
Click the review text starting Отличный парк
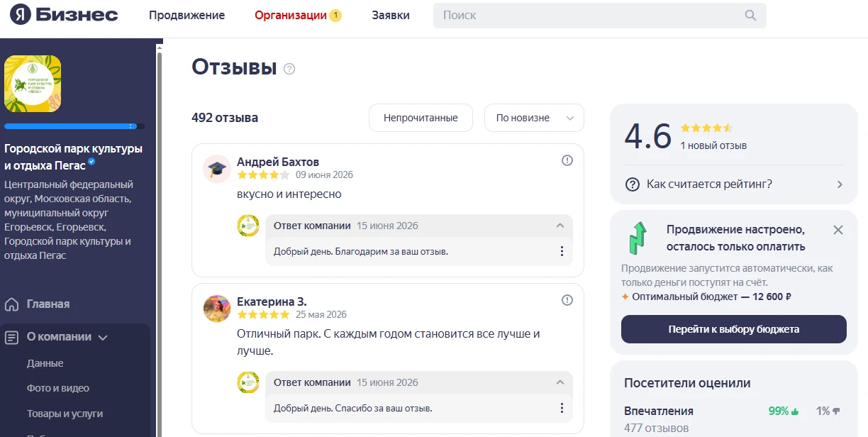(389, 342)
